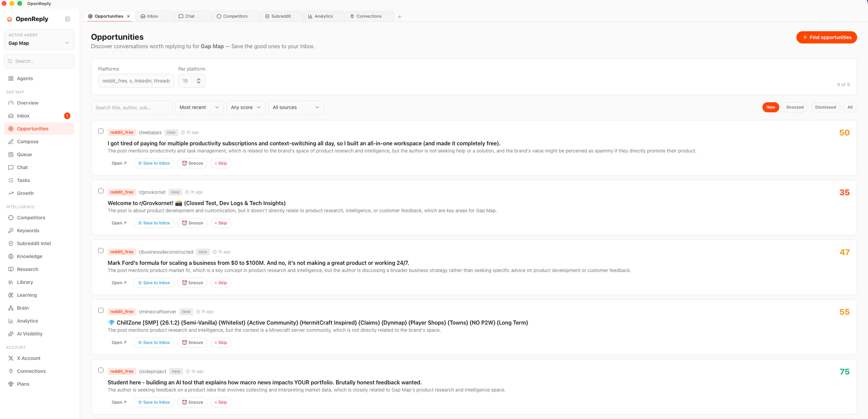Screen dimensions: 868x419
Task: Skip the r/webapps post
Action: coord(221,163)
